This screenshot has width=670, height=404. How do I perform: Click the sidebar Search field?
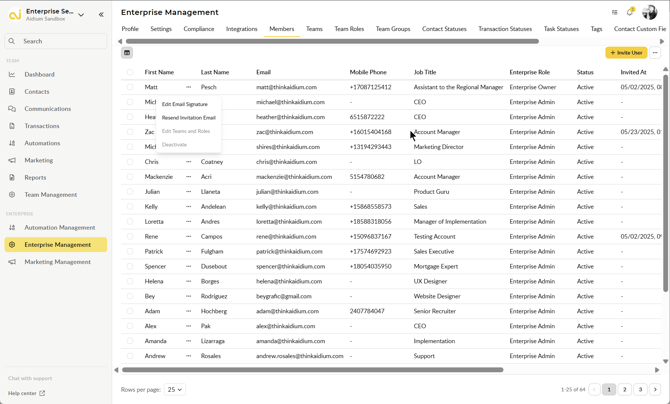point(56,41)
